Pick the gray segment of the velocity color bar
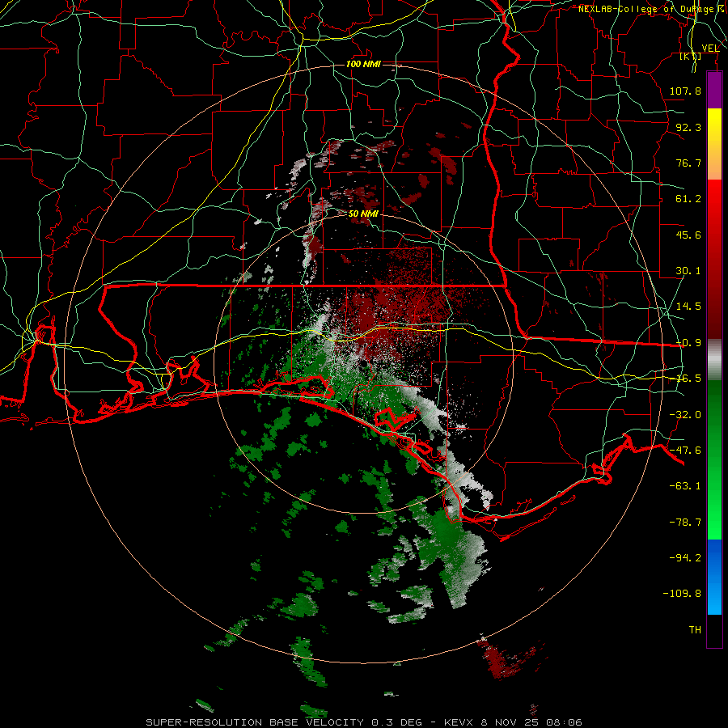Screen dimensions: 728x728 pyautogui.click(x=714, y=359)
